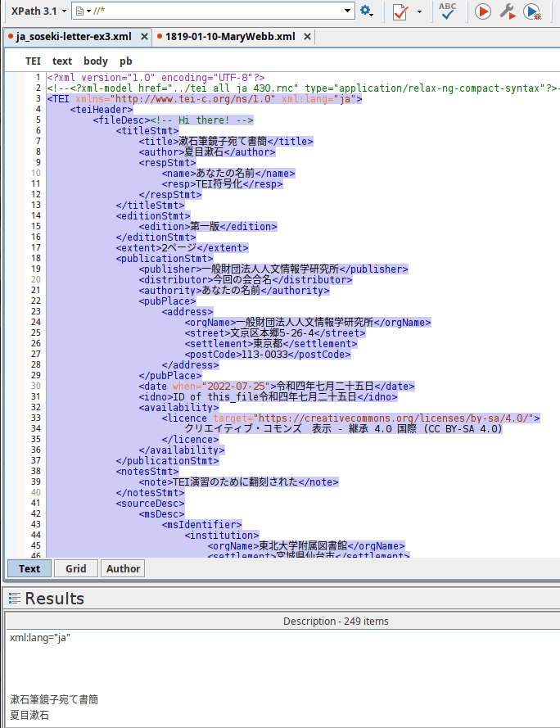
Task: Click the Results panel list icon
Action: click(x=15, y=599)
